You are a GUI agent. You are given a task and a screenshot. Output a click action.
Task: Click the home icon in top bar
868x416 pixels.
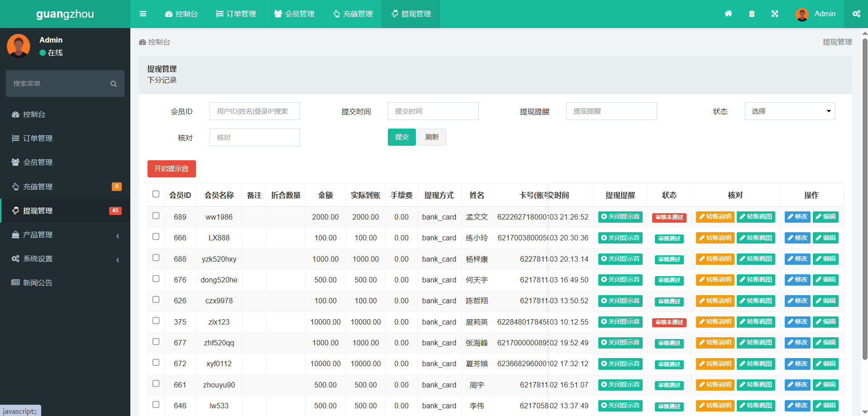[x=728, y=14]
